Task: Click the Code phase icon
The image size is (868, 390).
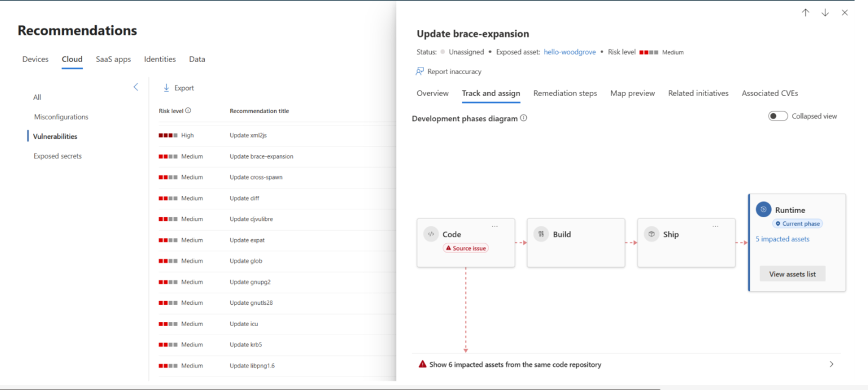Action: 431,234
